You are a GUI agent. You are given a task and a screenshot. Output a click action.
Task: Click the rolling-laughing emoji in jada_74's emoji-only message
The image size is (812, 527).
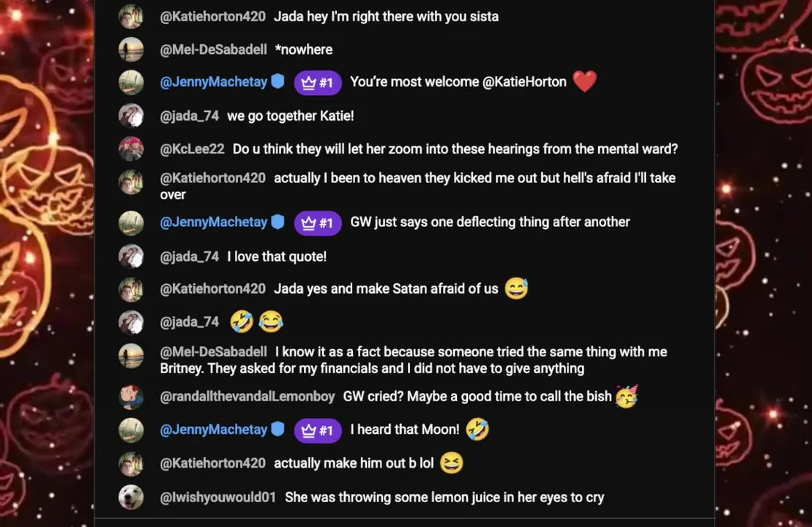pos(242,321)
